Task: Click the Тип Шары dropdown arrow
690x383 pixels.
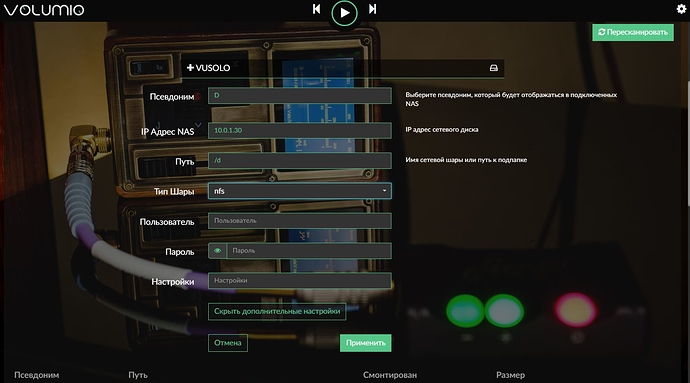Action: 384,191
